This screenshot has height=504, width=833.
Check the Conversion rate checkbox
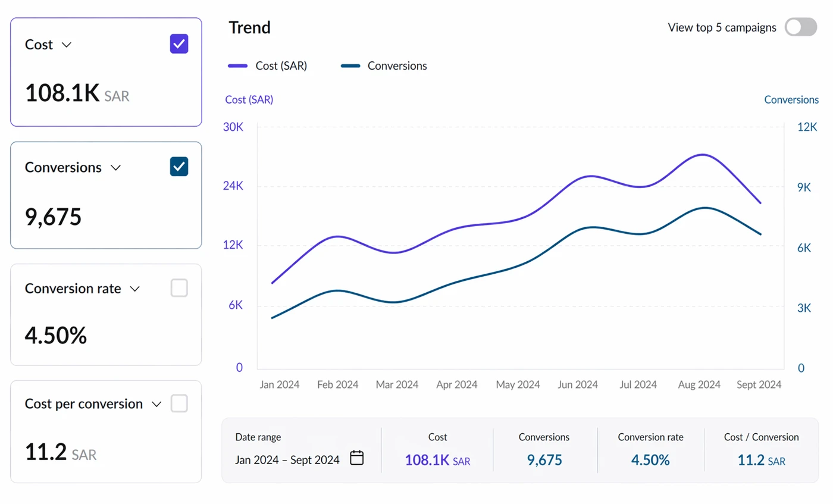point(179,288)
